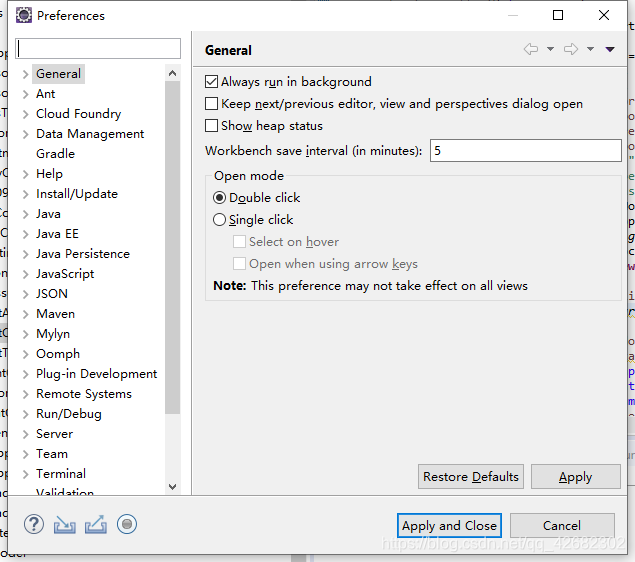This screenshot has width=635, height=562.
Task: Expand the Ant tree node
Action: point(26,94)
